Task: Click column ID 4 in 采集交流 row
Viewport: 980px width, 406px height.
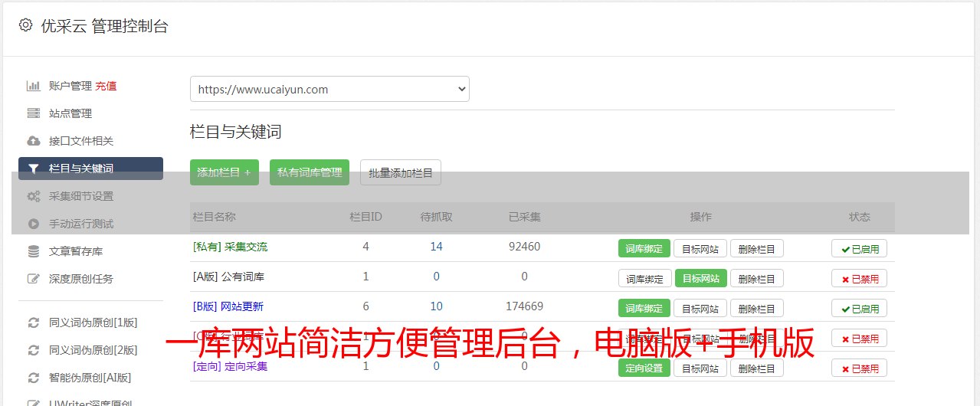Action: [365, 247]
